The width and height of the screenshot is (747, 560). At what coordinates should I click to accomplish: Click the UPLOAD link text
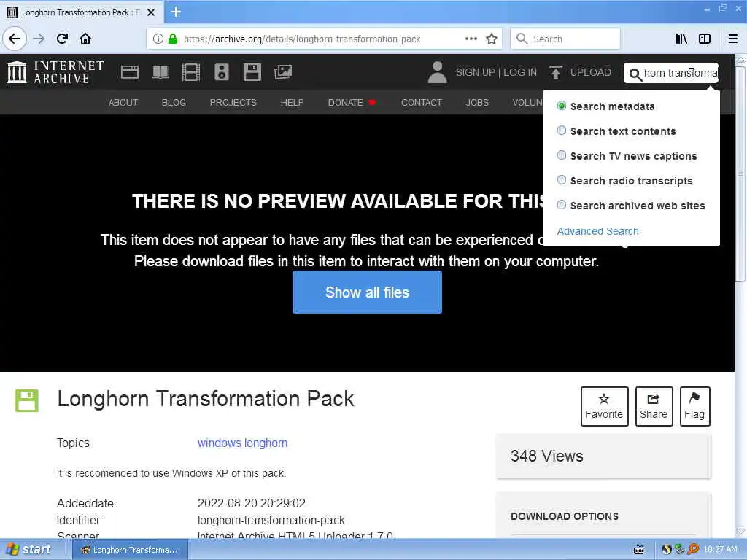[x=591, y=72]
